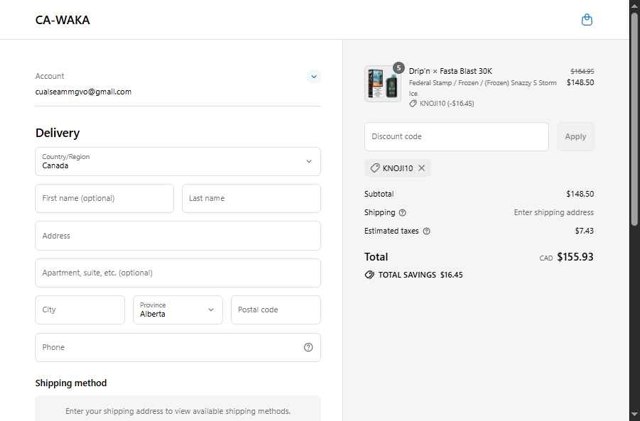
Task: Show the Shipping info help icon
Action: (x=402, y=213)
